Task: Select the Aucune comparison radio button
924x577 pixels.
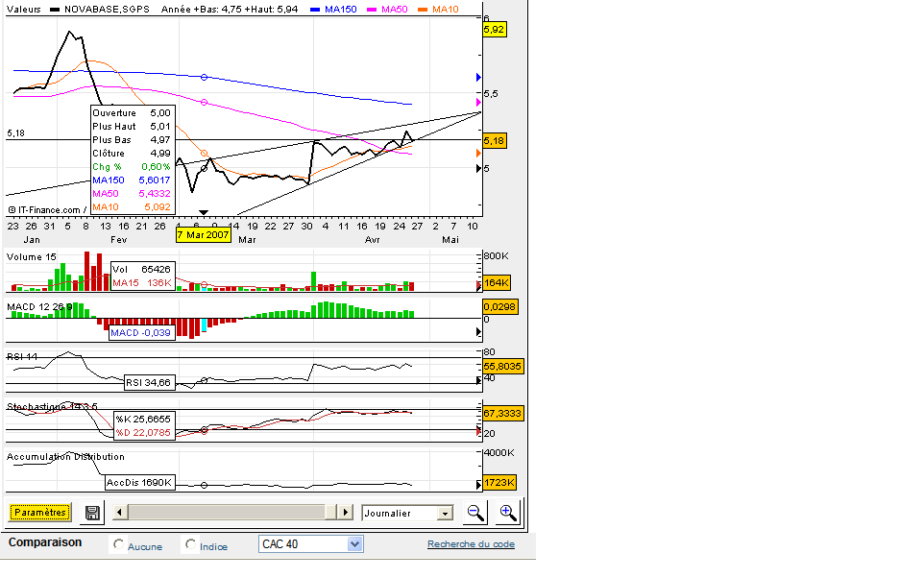Action: click(x=118, y=544)
